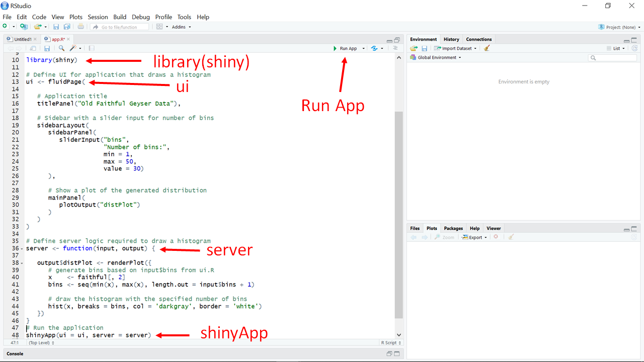The image size is (644, 362).
Task: Expand the Run App dropdown arrow
Action: (x=363, y=48)
